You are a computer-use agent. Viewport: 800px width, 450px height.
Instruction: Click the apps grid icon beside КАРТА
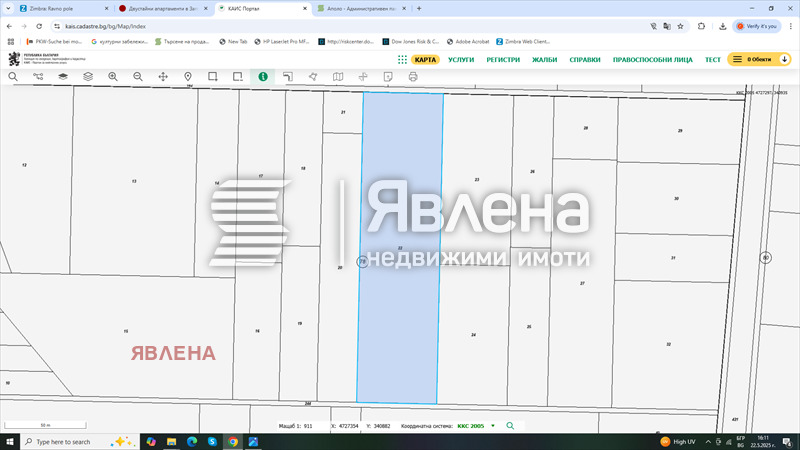(402, 60)
